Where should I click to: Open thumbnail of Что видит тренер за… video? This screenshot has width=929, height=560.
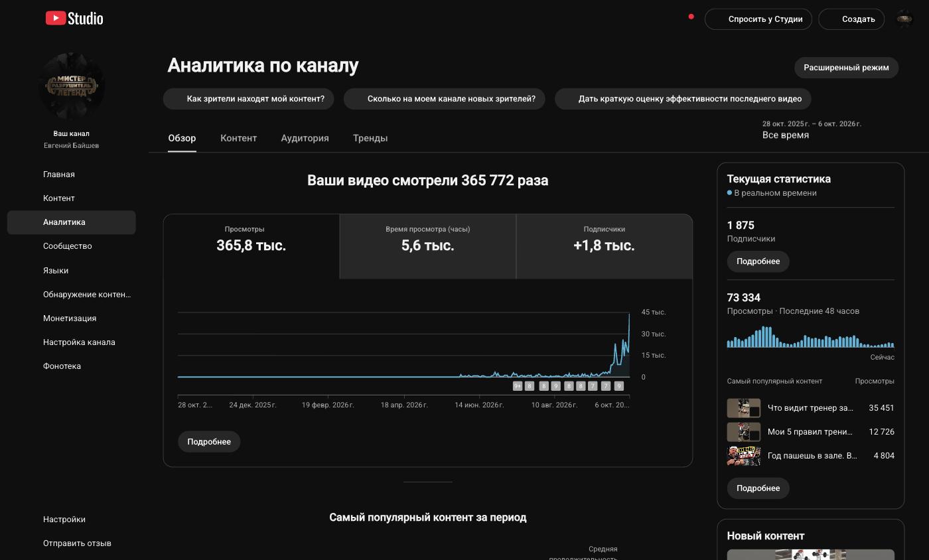click(x=744, y=408)
